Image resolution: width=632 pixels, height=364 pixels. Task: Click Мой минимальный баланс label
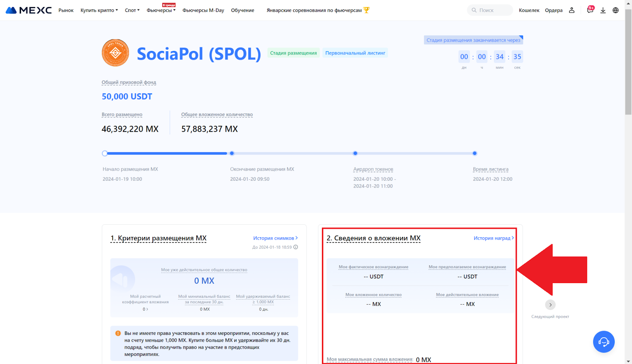[204, 299]
